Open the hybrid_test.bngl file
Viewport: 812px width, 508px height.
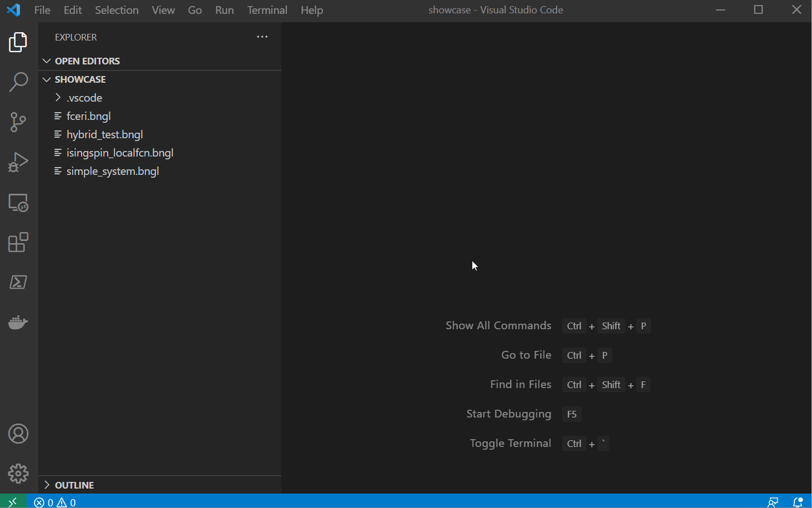tap(160, 134)
